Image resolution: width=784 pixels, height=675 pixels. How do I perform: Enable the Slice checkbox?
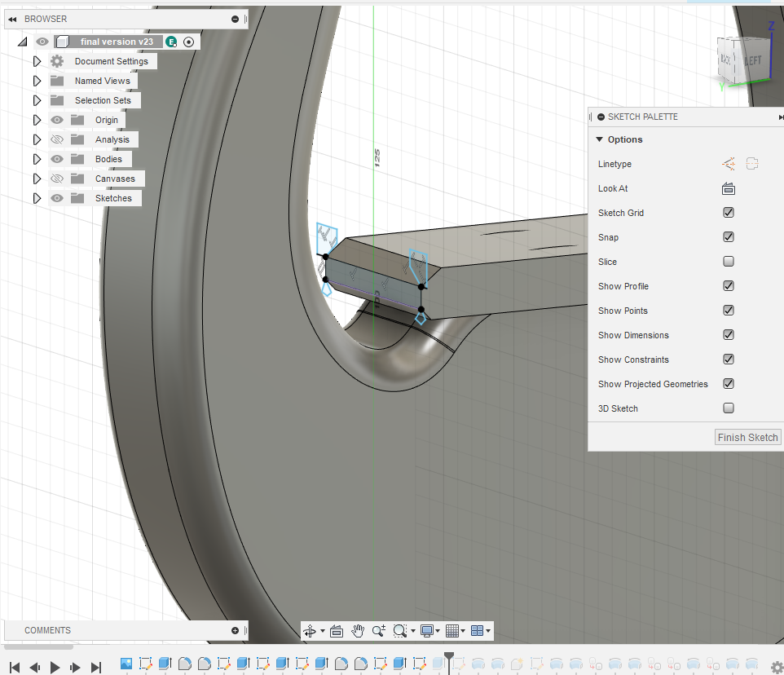point(729,262)
